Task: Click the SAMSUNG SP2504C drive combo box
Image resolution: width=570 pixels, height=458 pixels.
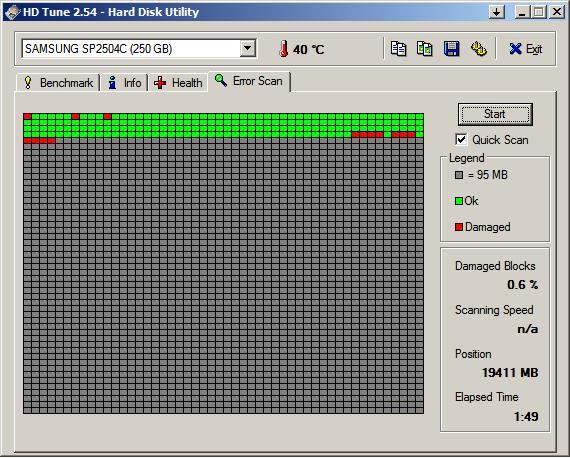Action: (139, 48)
